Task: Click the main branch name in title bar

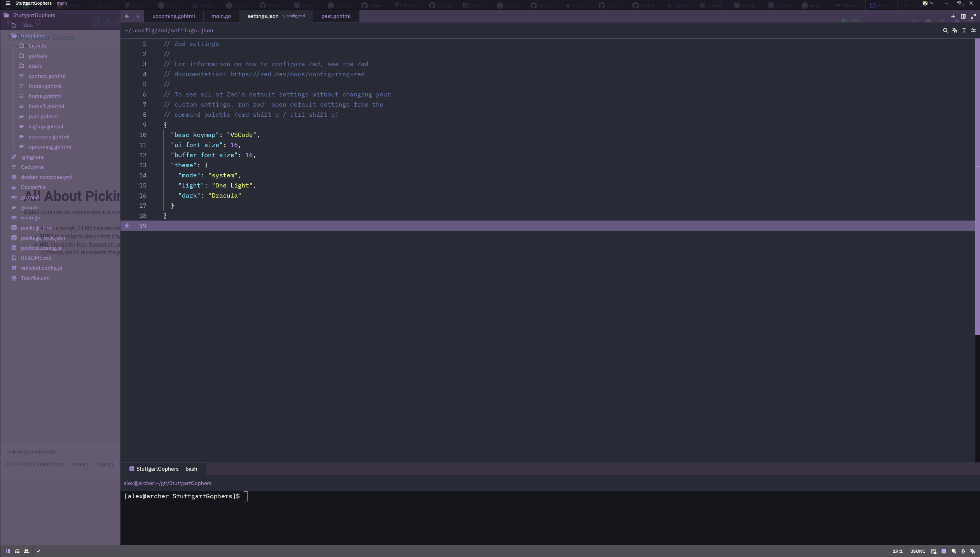Action: (x=62, y=3)
